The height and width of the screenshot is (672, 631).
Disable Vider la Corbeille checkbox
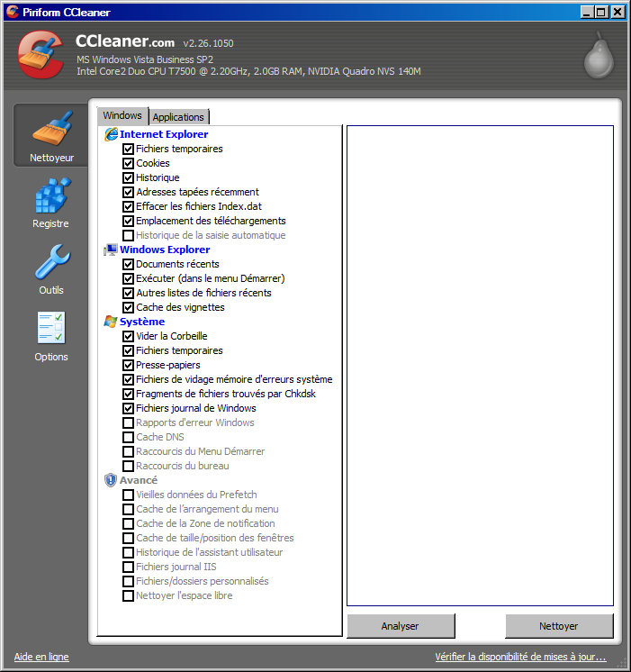(128, 336)
